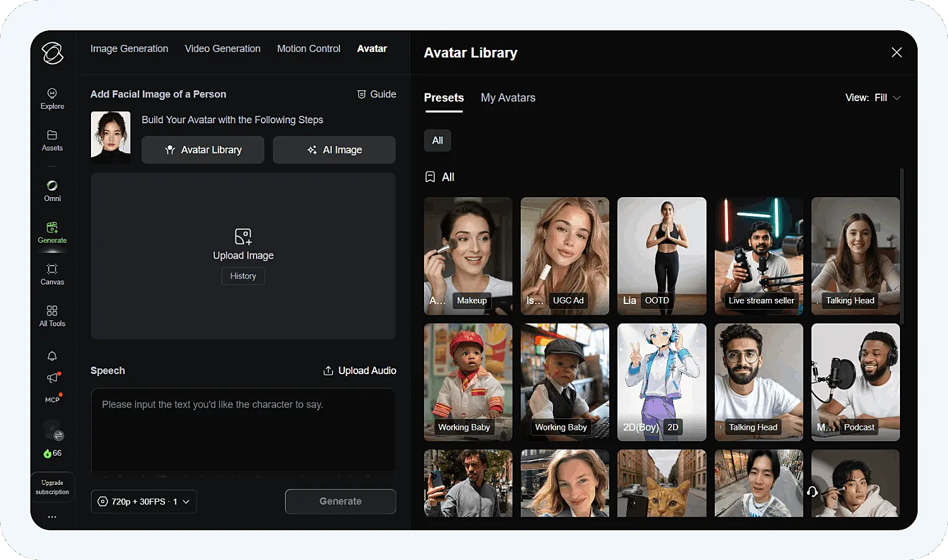Select the orange cat avatar

coord(662,484)
